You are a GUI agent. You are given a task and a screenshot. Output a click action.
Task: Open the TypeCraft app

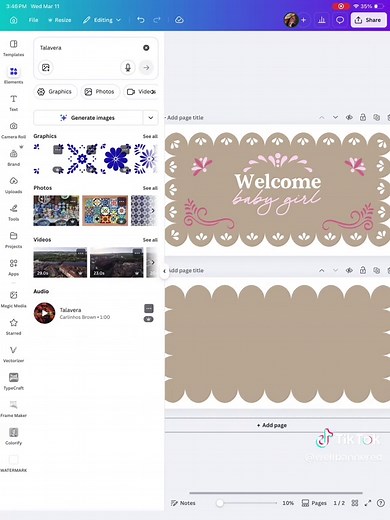pos(14,381)
